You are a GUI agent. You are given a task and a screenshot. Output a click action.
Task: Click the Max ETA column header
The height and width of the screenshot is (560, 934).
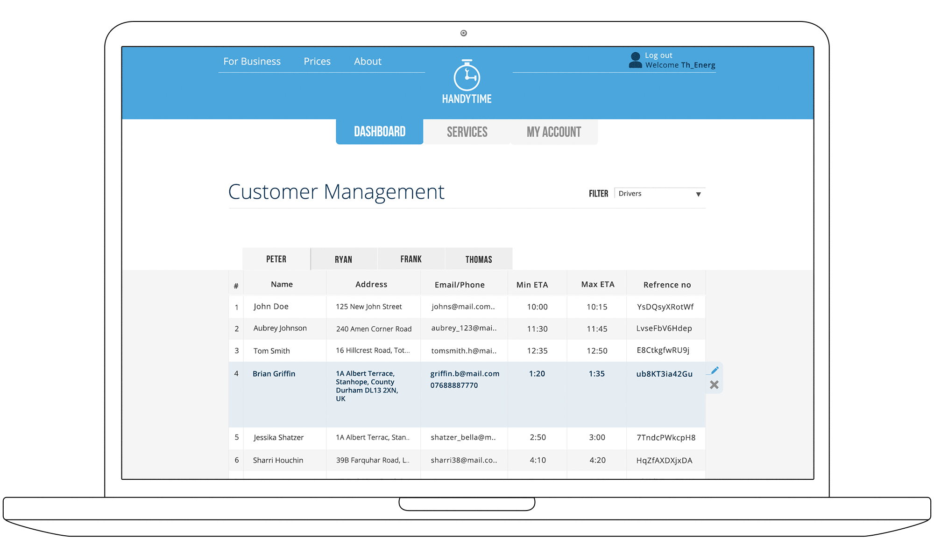tap(598, 284)
